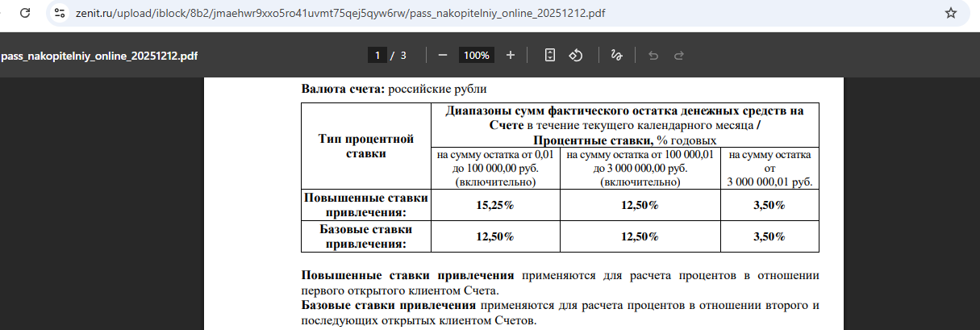Click the fit to page icon
Viewport: 980px width, 330px height.
(x=550, y=56)
